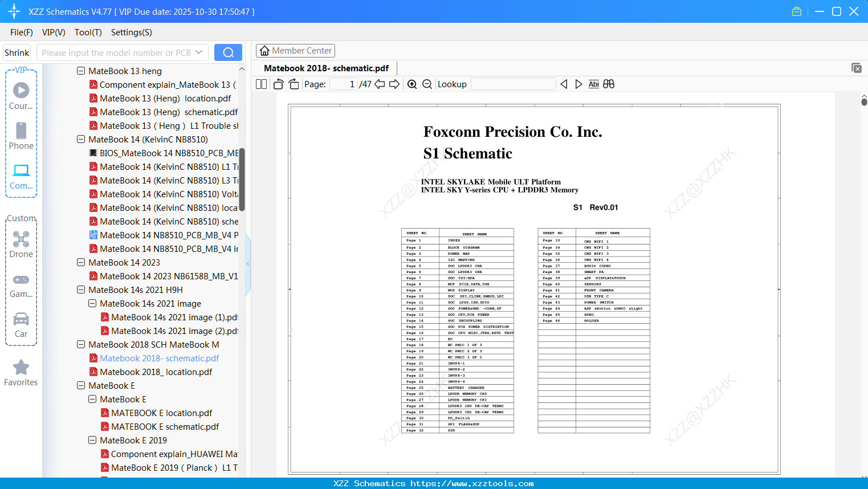This screenshot has width=868, height=489.
Task: Open Matebook 2018_ location.pdf
Action: pyautogui.click(x=156, y=372)
